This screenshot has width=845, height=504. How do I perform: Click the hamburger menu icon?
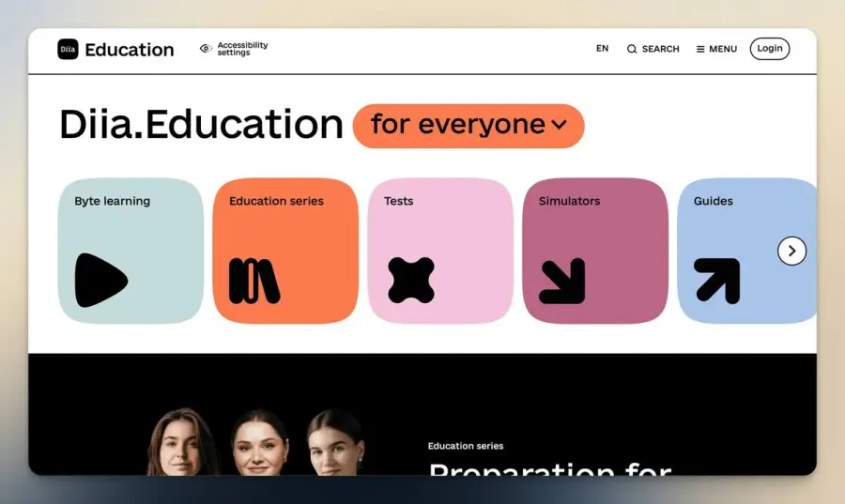pos(700,49)
